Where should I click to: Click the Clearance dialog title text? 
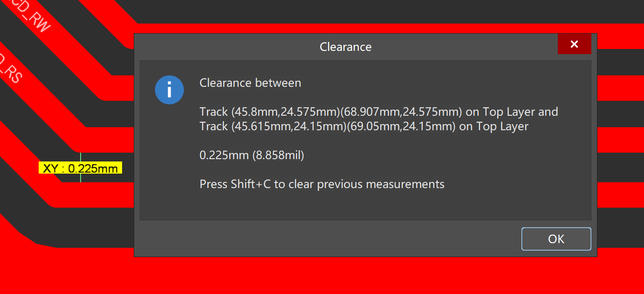tap(345, 47)
